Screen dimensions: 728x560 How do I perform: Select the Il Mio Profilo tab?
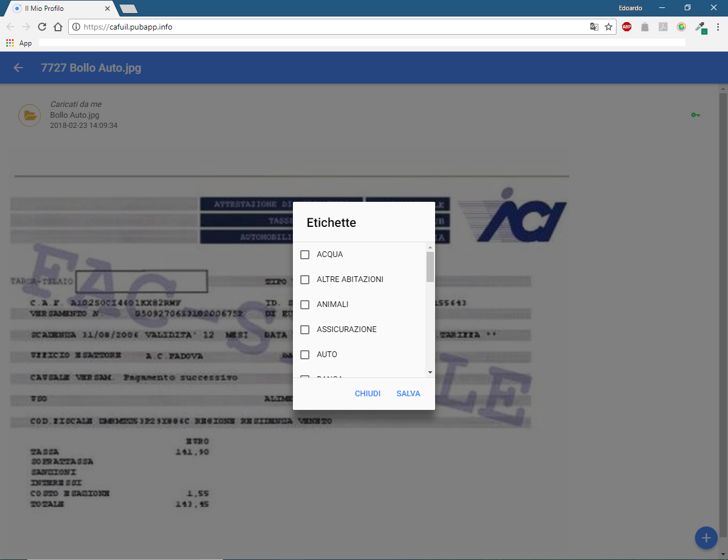(x=60, y=9)
